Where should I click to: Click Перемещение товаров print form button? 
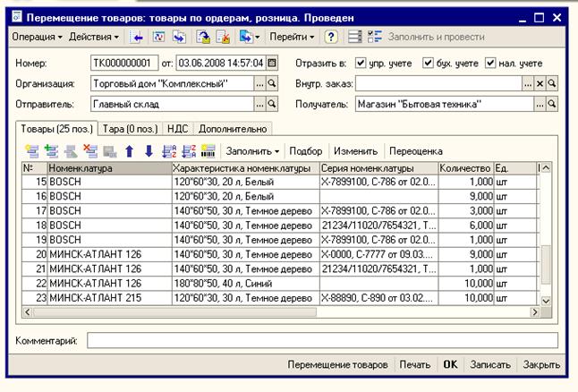click(337, 364)
